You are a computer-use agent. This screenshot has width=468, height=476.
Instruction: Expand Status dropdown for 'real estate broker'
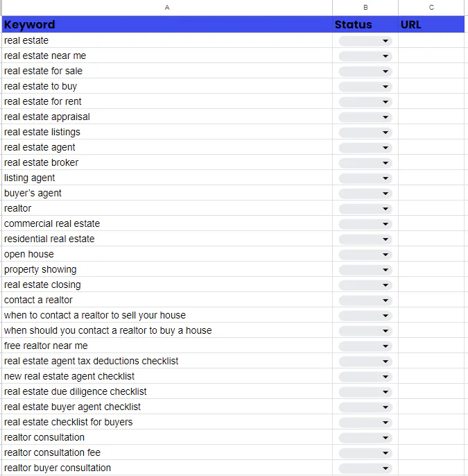[365, 163]
